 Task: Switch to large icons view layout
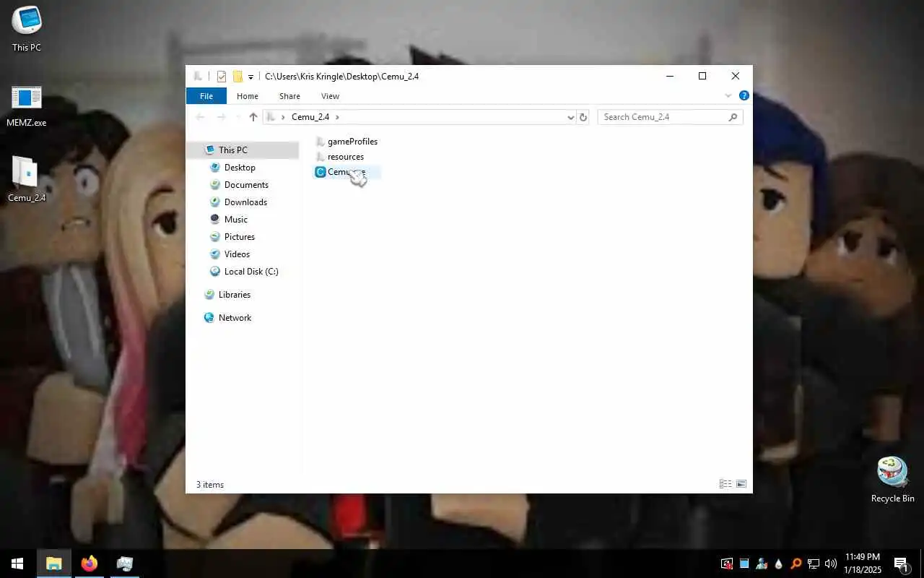pos(741,484)
